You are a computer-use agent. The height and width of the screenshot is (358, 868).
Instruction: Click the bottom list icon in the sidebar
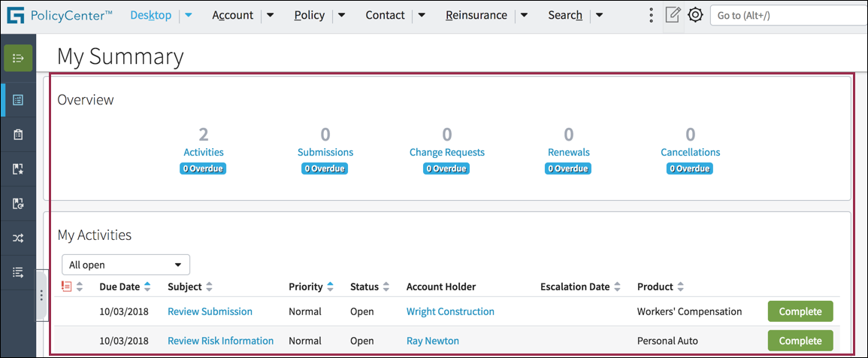[18, 272]
